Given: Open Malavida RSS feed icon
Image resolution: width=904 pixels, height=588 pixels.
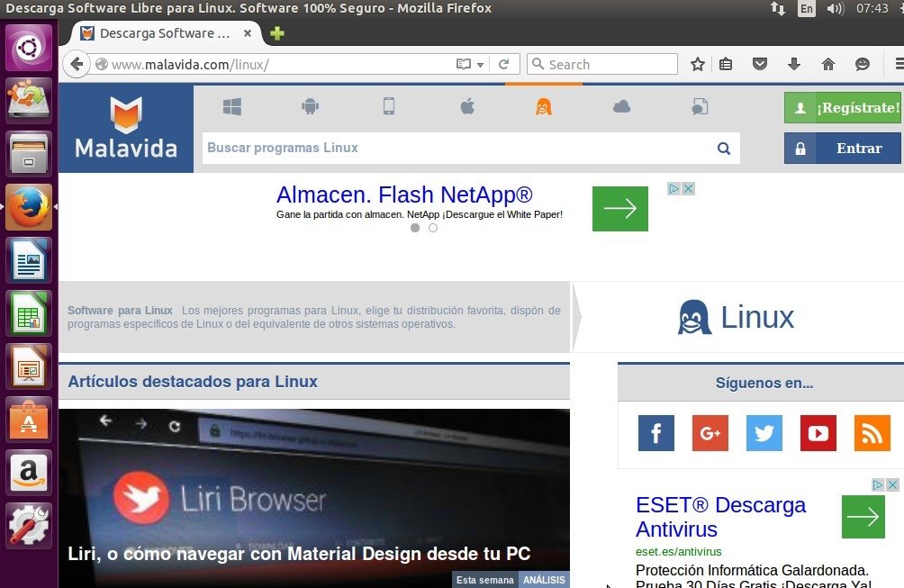Looking at the screenshot, I should (x=872, y=433).
